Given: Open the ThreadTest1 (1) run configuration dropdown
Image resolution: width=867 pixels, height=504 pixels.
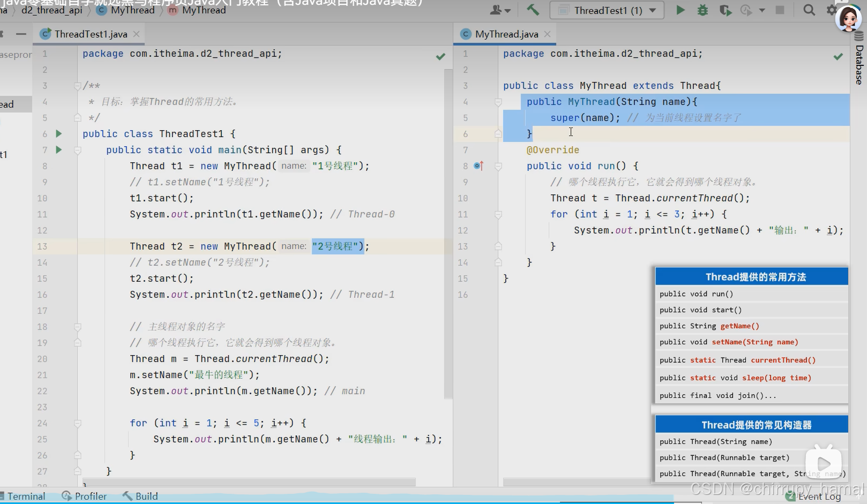Looking at the screenshot, I should point(607,10).
